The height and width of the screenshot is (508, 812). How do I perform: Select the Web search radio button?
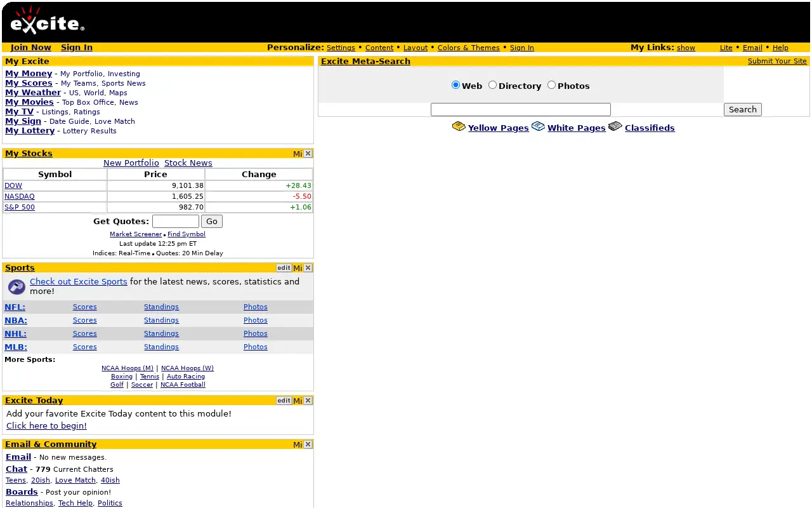point(455,85)
